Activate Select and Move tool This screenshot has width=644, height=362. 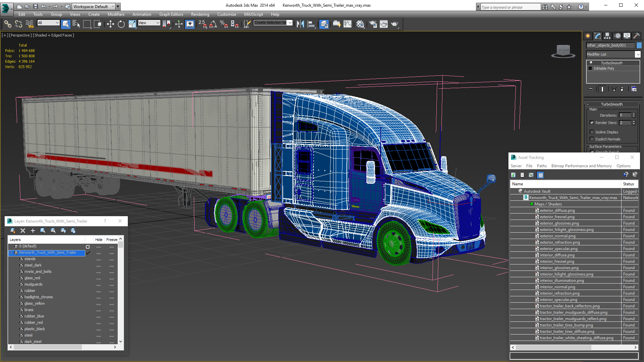110,24
